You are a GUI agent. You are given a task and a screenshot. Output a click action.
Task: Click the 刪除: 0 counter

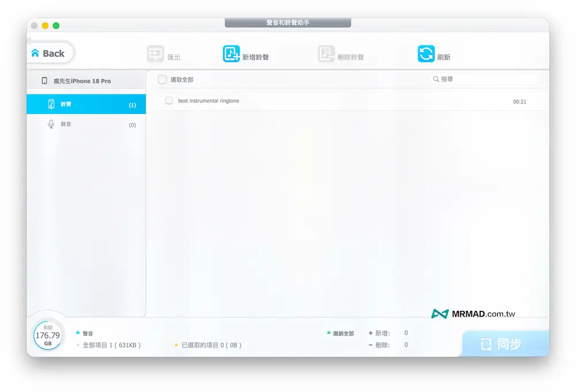pos(388,345)
